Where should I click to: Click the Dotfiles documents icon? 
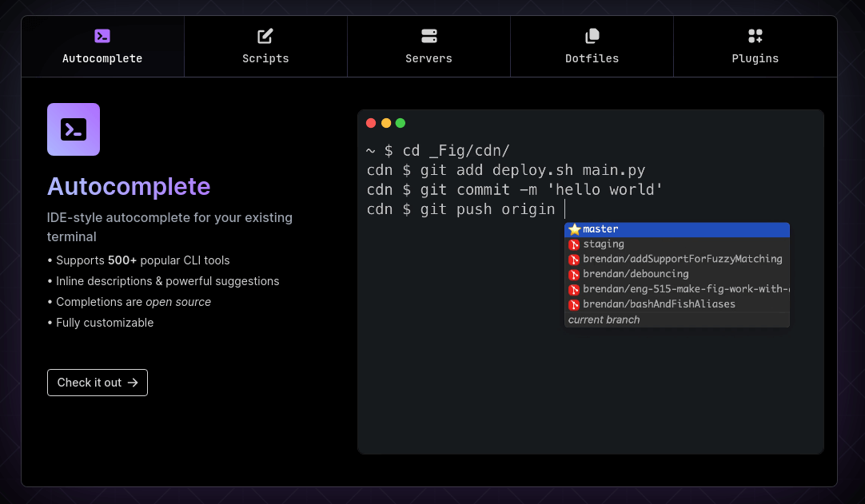[x=592, y=36]
